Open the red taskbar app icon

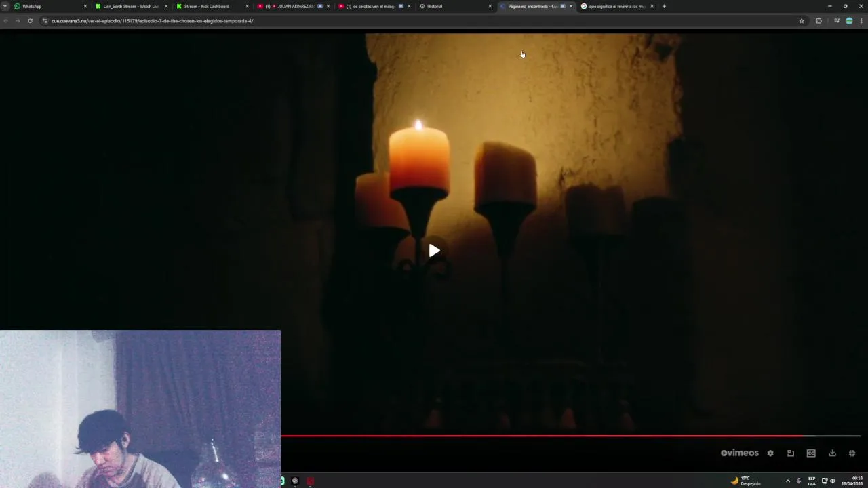click(x=310, y=481)
